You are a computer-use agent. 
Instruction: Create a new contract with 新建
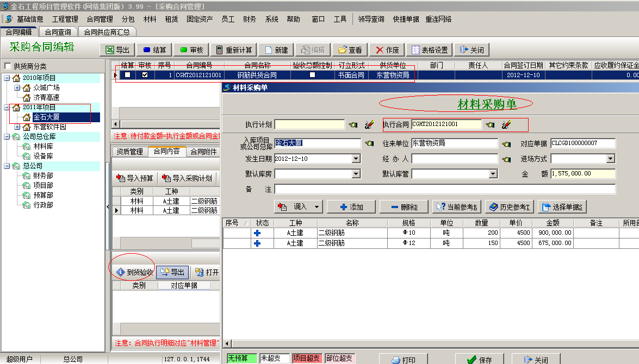coord(276,50)
